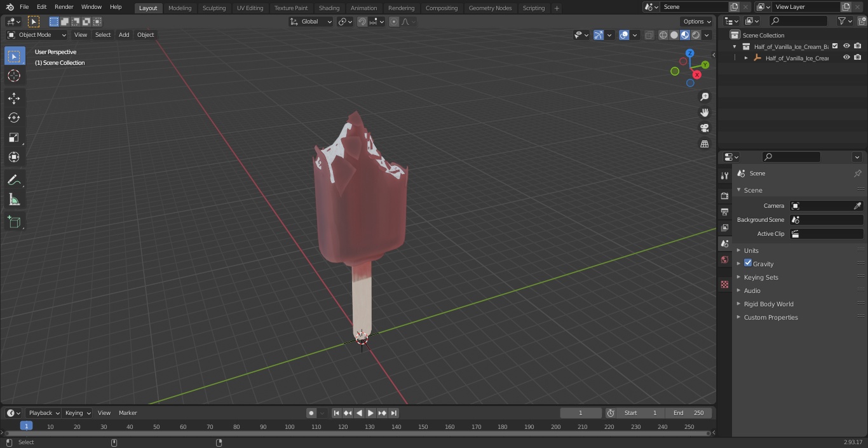
Task: Click the red X axis on gizmo
Action: 697,74
